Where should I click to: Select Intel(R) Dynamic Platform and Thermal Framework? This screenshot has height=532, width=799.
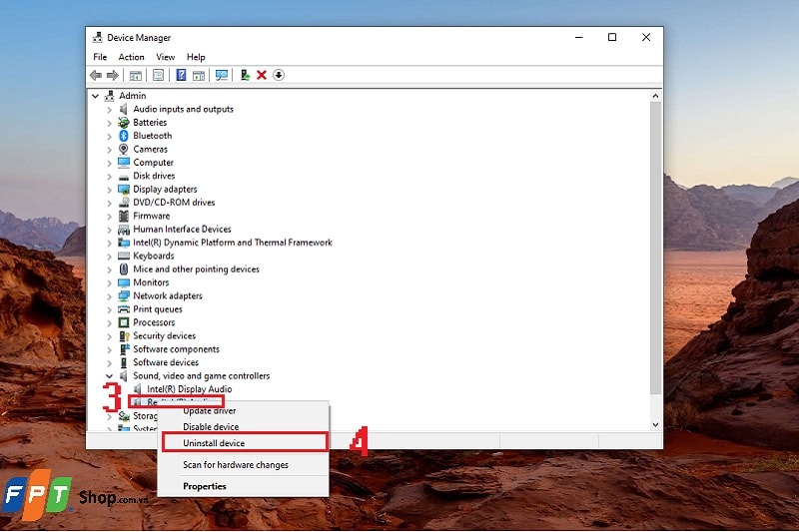click(x=233, y=243)
